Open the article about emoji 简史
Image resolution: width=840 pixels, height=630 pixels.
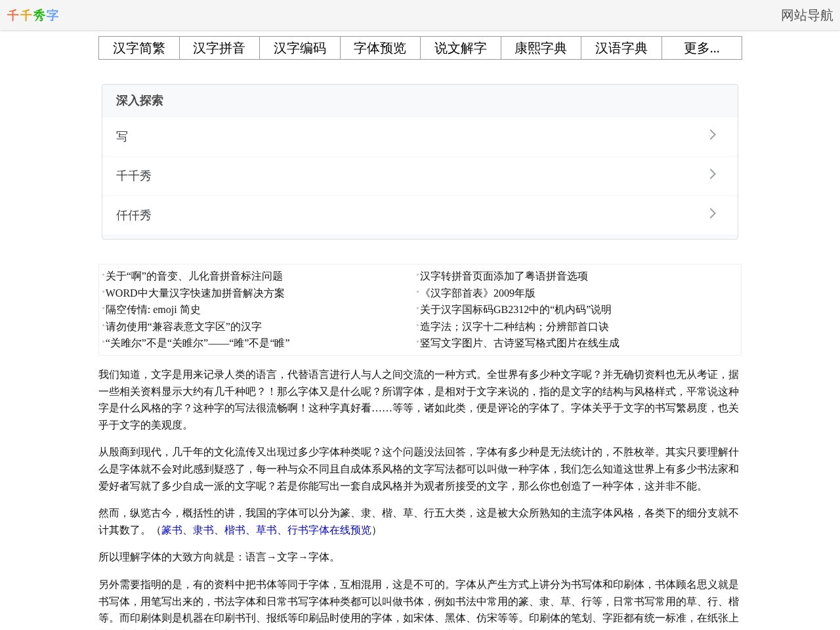click(x=154, y=310)
